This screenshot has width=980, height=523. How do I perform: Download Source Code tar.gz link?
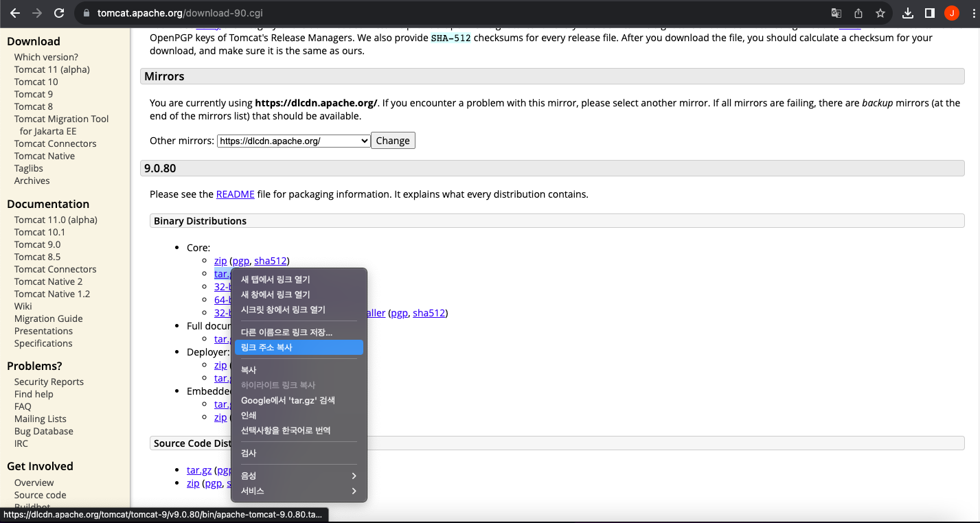tap(199, 470)
